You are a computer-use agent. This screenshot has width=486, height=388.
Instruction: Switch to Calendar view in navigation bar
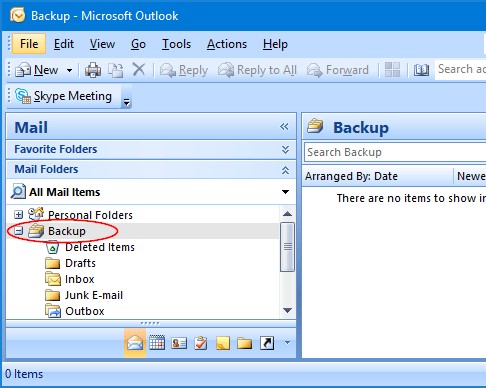(157, 343)
